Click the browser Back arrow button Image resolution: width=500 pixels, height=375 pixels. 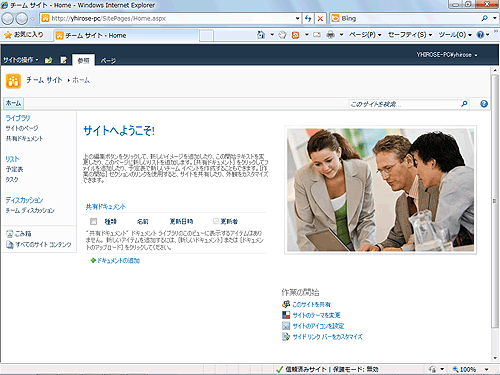7,19
